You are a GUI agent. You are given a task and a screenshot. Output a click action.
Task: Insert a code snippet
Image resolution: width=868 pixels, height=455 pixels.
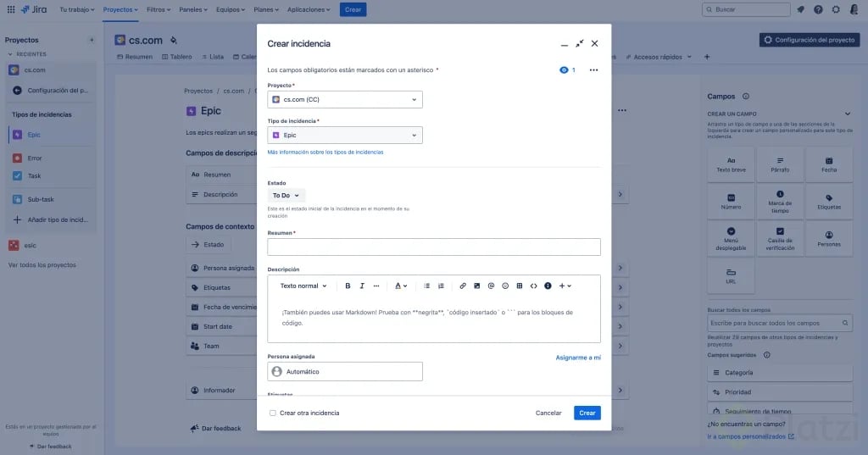point(534,286)
